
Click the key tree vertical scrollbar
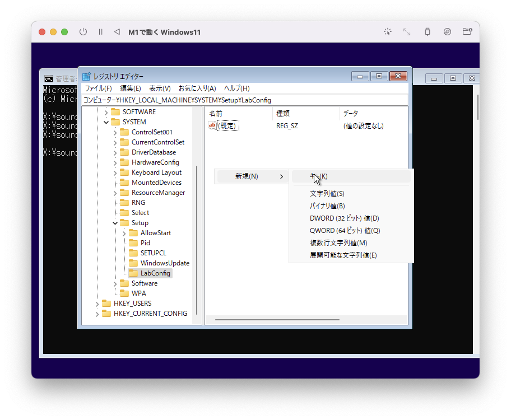pyautogui.click(x=197, y=240)
